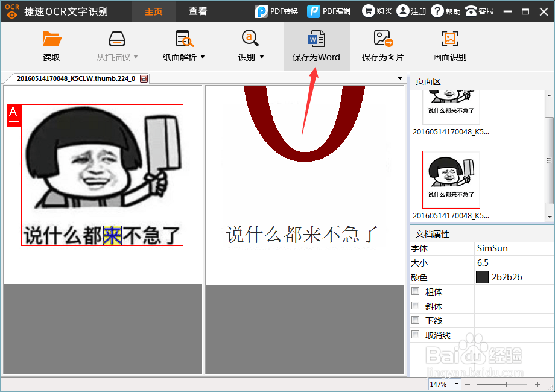Image resolution: width=555 pixels, height=392 pixels.
Task: Click the 保存为Word icon
Action: pyautogui.click(x=317, y=39)
